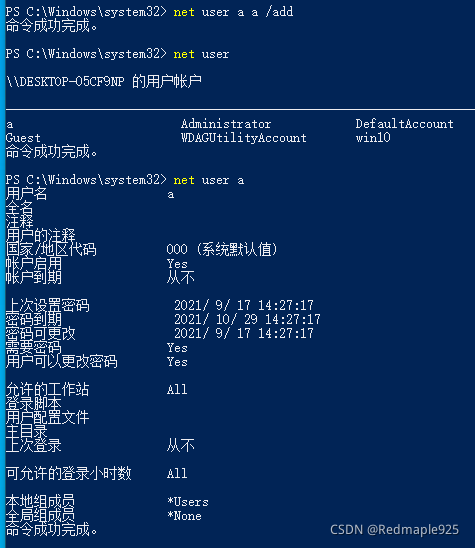This screenshot has width=475, height=548.
Task: Click the win10 account name
Action: [373, 138]
